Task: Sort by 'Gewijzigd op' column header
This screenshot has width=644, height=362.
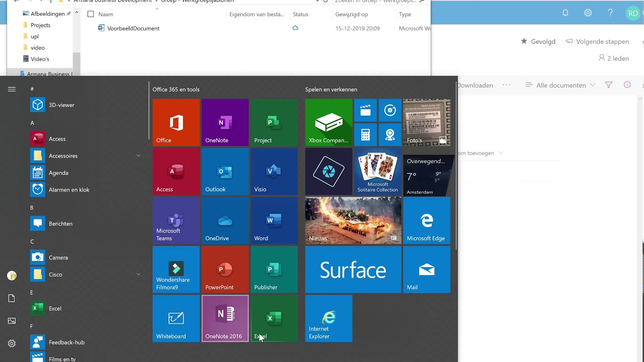Action: (352, 14)
